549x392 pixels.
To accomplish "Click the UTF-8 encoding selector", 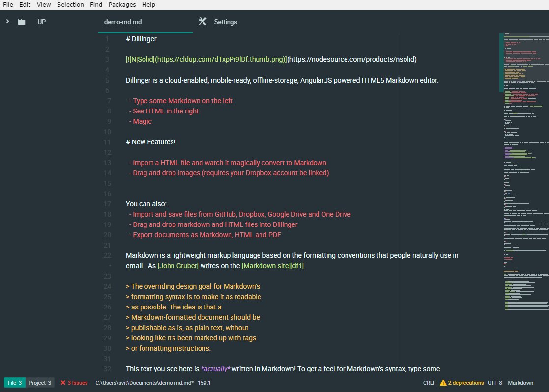I will click(x=495, y=383).
